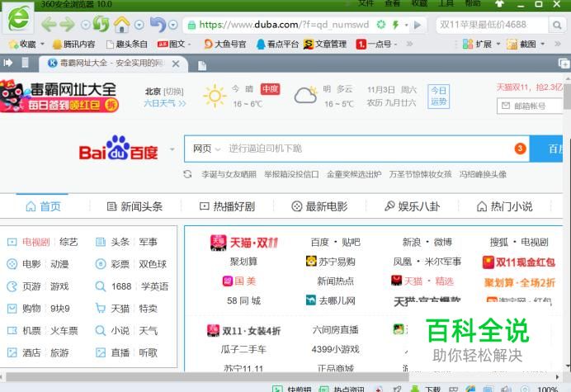Viewport: 571px width, 392px height.
Task: Click 六日天气 link
Action: 164,103
